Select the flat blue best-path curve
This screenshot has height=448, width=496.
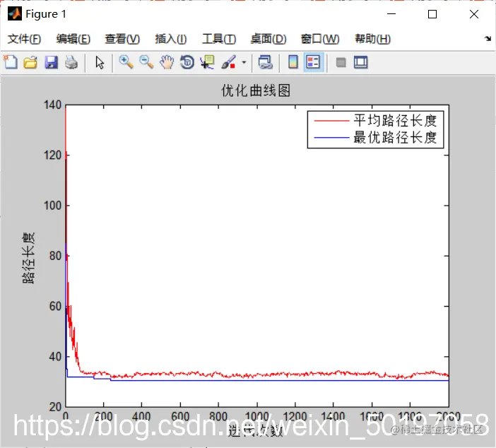(x=278, y=380)
